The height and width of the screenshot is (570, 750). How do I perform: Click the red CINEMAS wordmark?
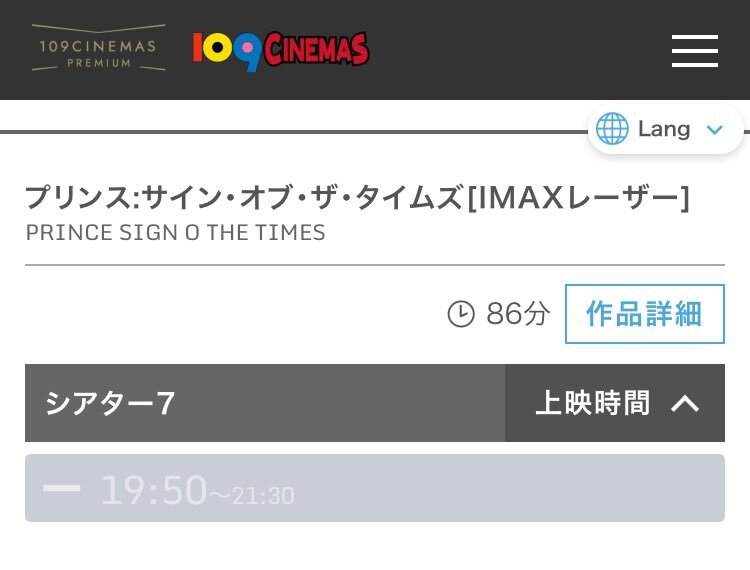[x=316, y=49]
